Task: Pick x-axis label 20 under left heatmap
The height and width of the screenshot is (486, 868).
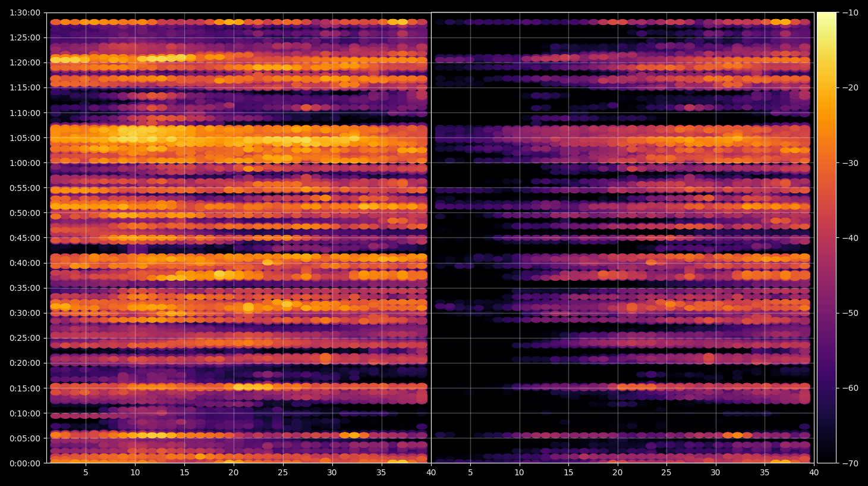Action: (234, 473)
